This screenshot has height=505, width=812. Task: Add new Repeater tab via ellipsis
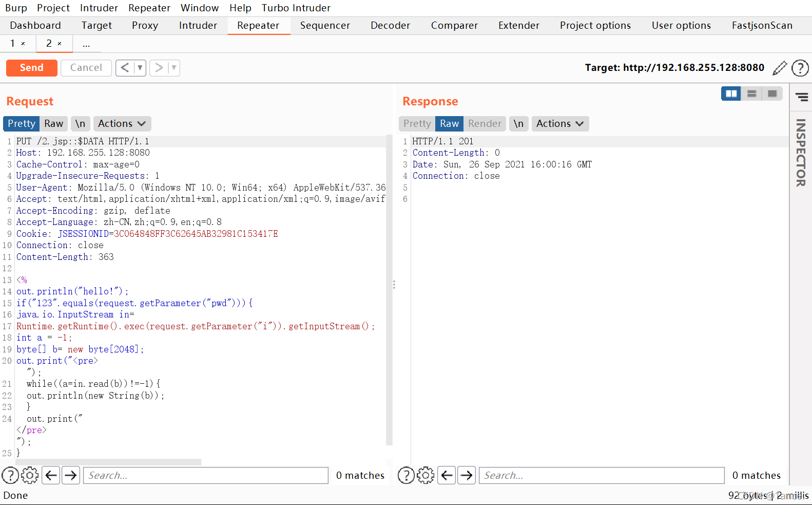pos(86,45)
